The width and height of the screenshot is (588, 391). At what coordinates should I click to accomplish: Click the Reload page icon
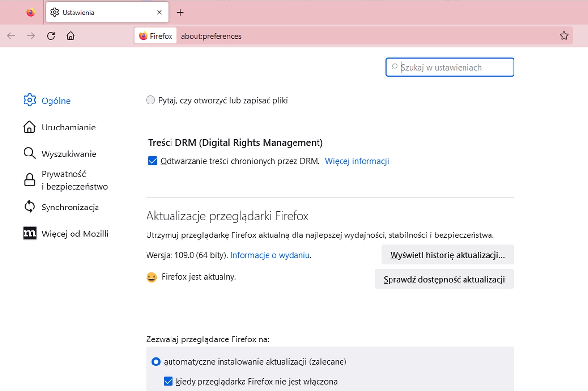point(51,36)
